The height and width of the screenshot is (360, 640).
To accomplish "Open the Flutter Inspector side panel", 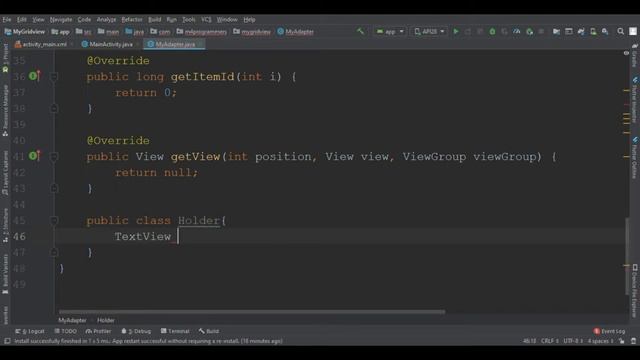I will (635, 100).
